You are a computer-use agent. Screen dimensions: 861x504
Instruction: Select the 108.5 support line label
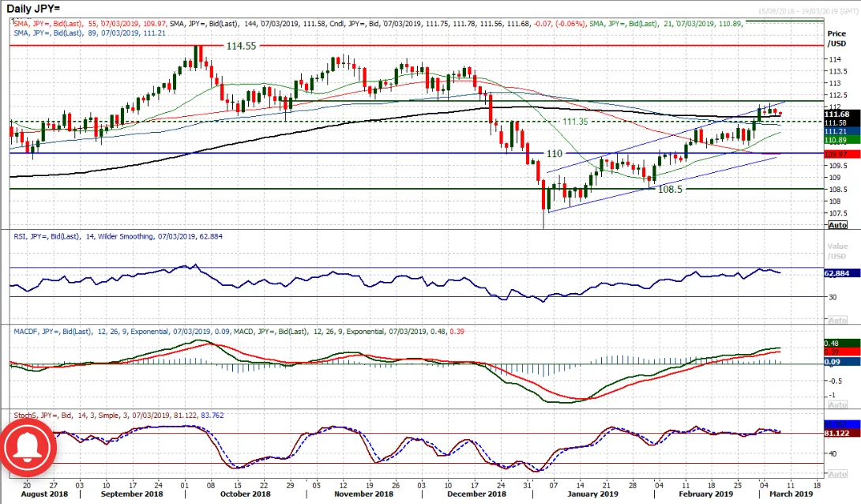coord(670,190)
